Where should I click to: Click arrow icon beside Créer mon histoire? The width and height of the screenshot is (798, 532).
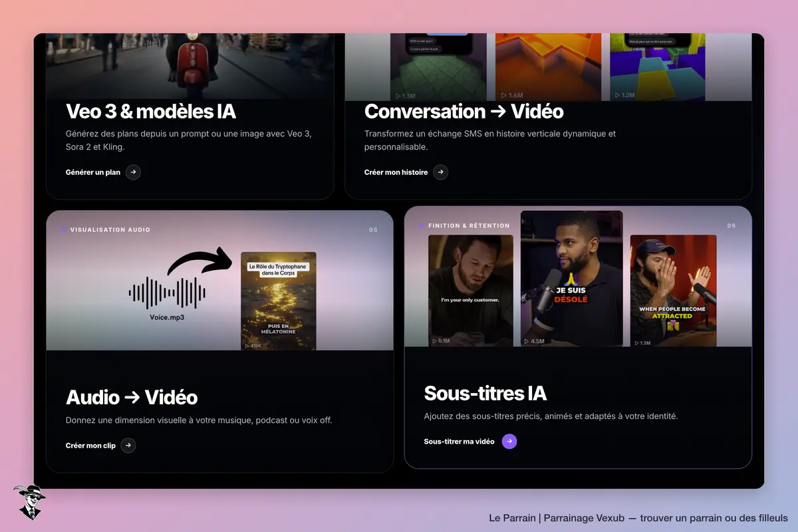click(x=440, y=172)
